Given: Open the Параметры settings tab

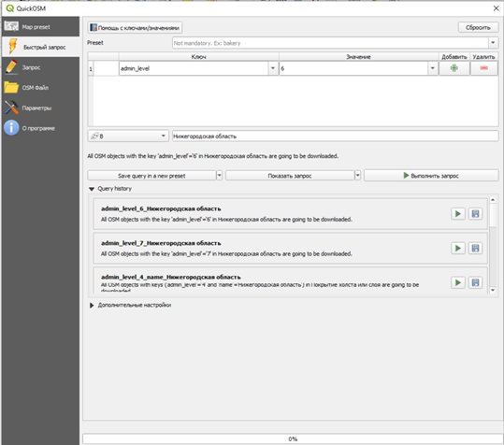Looking at the screenshot, I should coord(40,108).
